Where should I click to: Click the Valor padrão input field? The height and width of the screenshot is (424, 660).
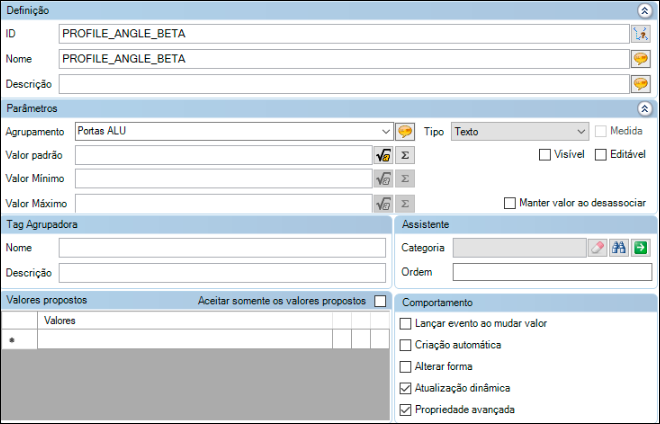click(x=224, y=155)
